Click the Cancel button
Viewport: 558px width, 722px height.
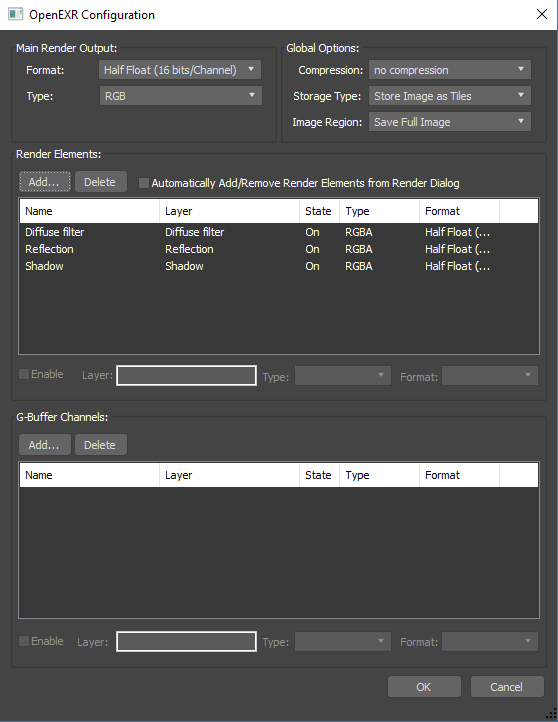pos(507,687)
